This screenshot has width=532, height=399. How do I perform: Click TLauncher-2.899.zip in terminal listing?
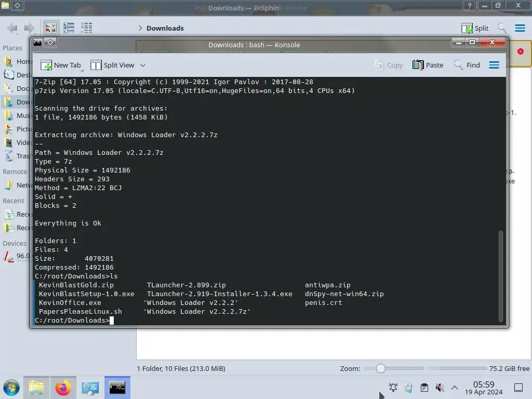[x=187, y=285]
